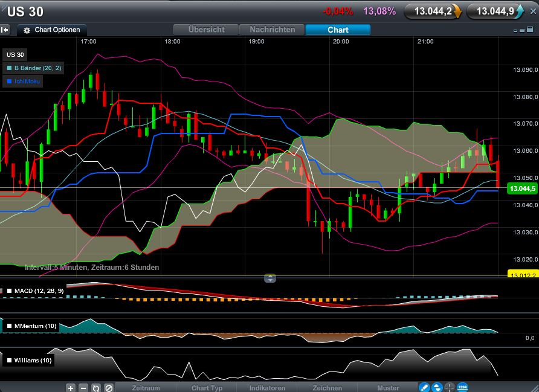The height and width of the screenshot is (392, 539).
Task: Collapse side panel with the arrow-to-bar icon
Action: pyautogui.click(x=5, y=30)
